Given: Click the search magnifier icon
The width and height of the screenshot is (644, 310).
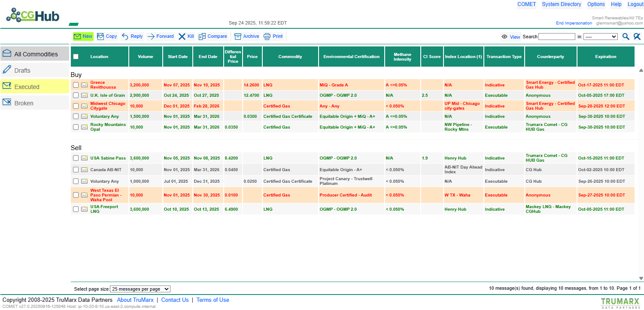Looking at the screenshot, I should point(626,37).
